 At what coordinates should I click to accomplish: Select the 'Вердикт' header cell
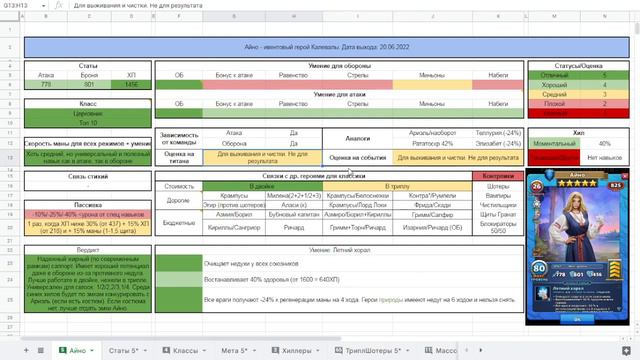[x=88, y=250]
